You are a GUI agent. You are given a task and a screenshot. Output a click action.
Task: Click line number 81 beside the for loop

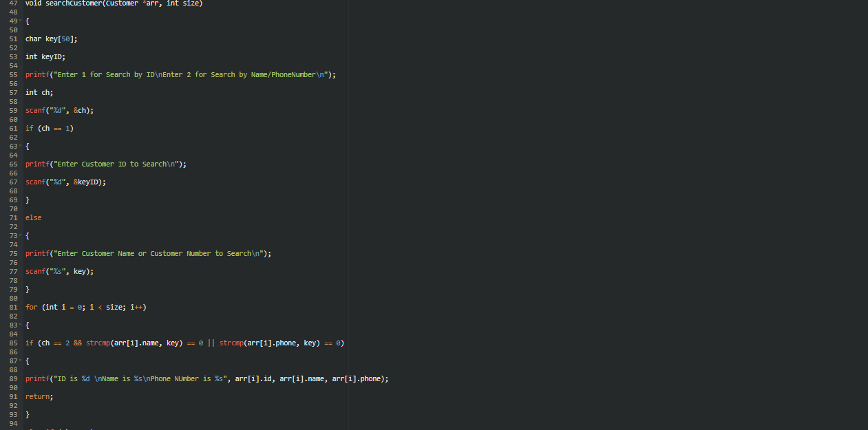tap(12, 307)
